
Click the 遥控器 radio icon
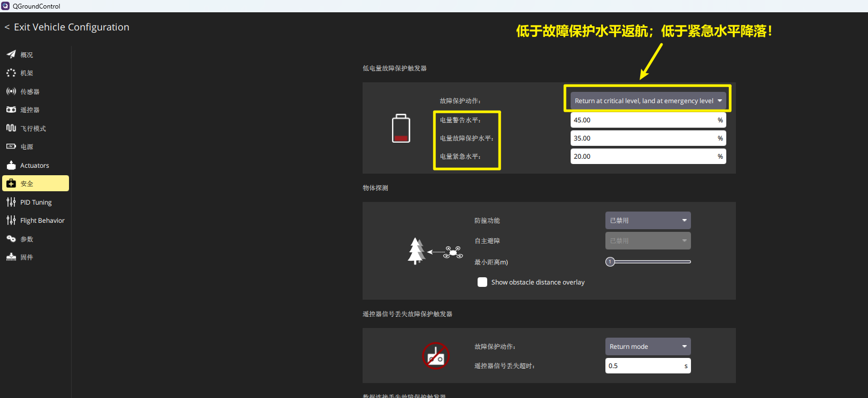pos(11,110)
